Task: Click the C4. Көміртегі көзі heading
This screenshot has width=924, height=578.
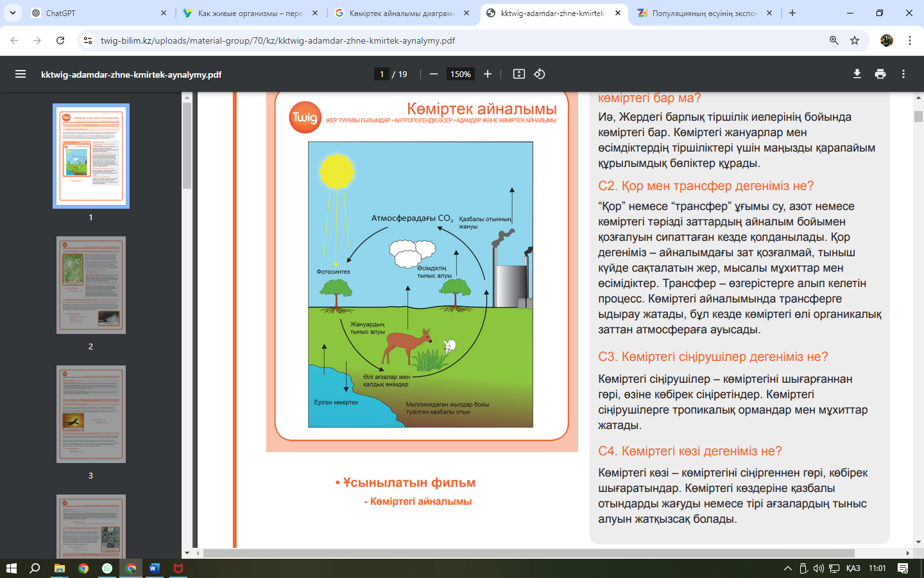Action: click(690, 451)
